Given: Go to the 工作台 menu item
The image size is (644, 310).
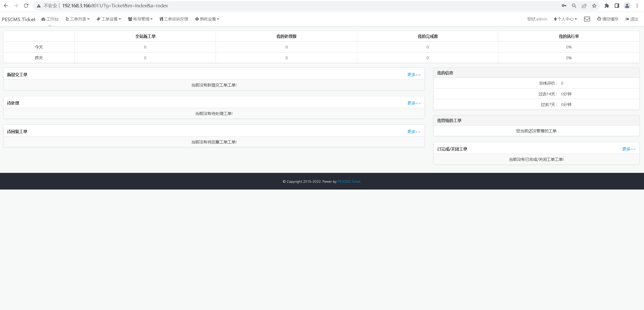Looking at the screenshot, I should 50,19.
